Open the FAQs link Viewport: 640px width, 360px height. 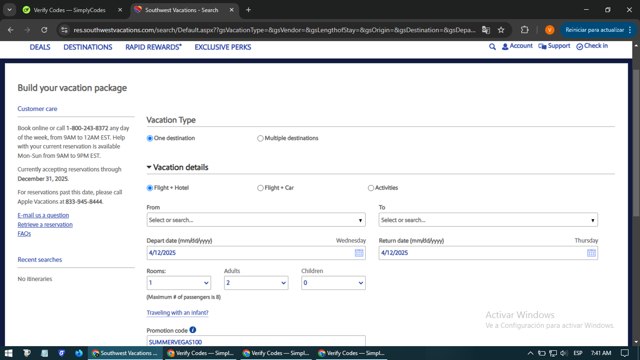pyautogui.click(x=24, y=233)
